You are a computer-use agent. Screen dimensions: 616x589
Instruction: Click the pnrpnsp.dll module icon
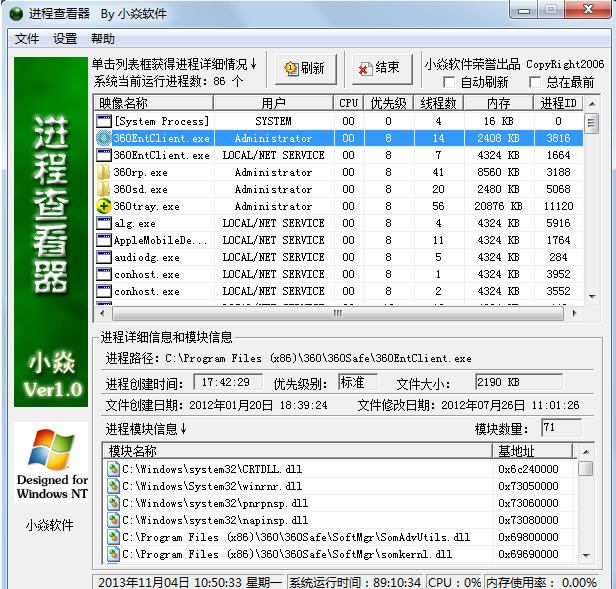tap(114, 503)
